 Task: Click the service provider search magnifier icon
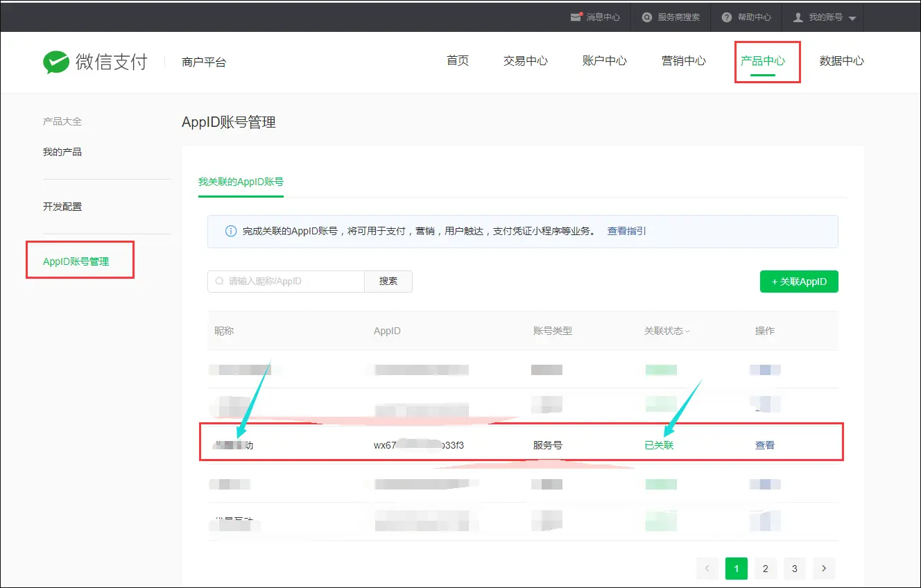click(x=647, y=17)
